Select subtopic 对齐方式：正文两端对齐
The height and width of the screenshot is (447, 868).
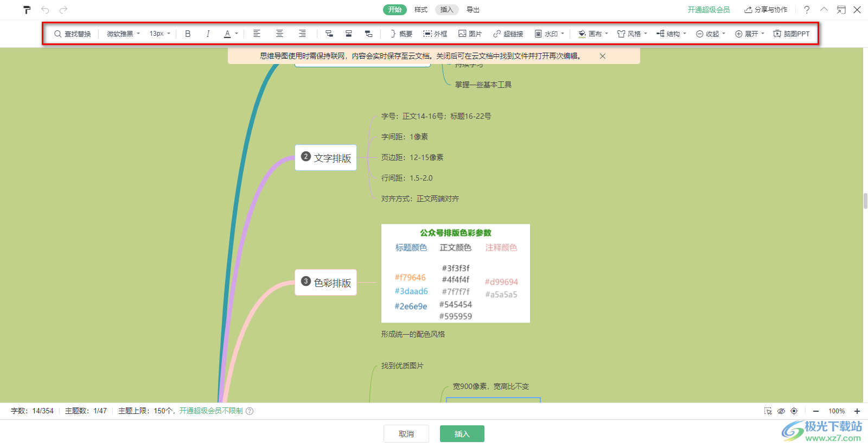(x=420, y=199)
